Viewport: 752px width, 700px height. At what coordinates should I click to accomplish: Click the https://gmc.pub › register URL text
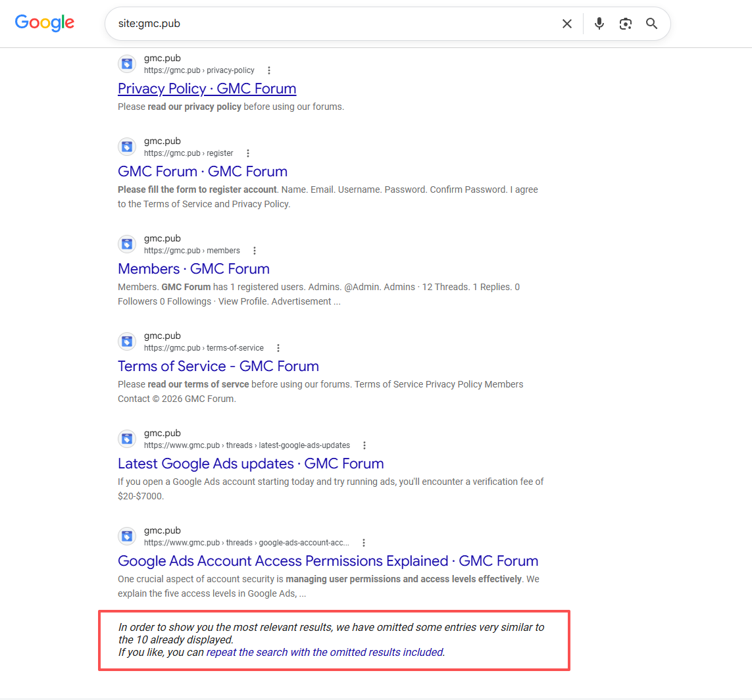pos(188,153)
